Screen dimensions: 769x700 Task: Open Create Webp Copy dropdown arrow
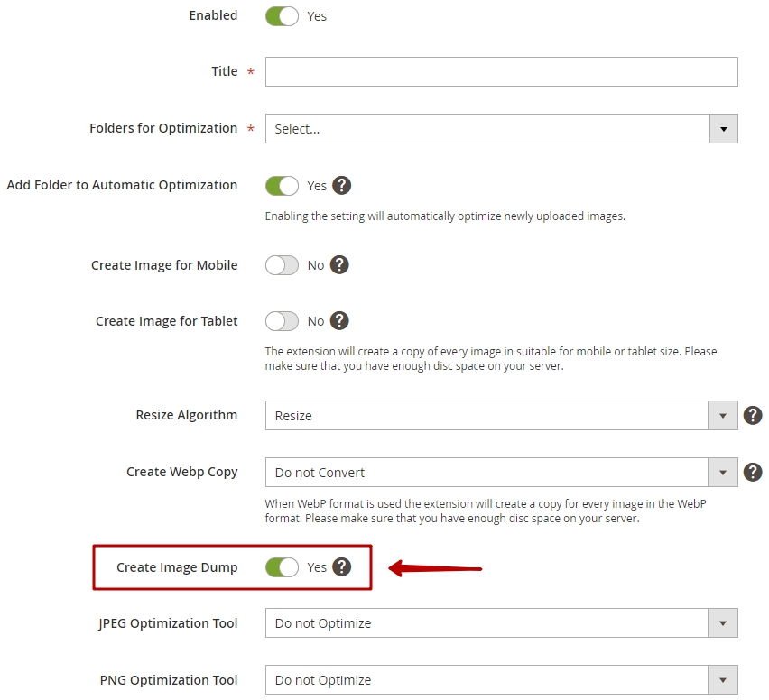pos(722,473)
